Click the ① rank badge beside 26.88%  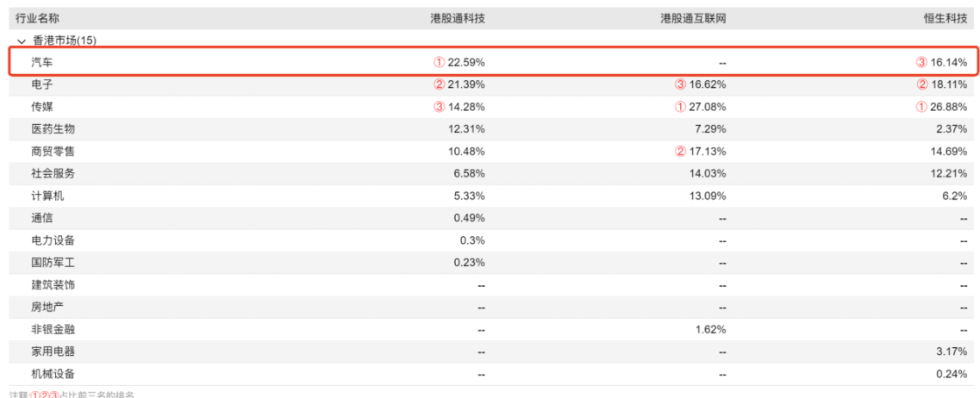click(922, 108)
